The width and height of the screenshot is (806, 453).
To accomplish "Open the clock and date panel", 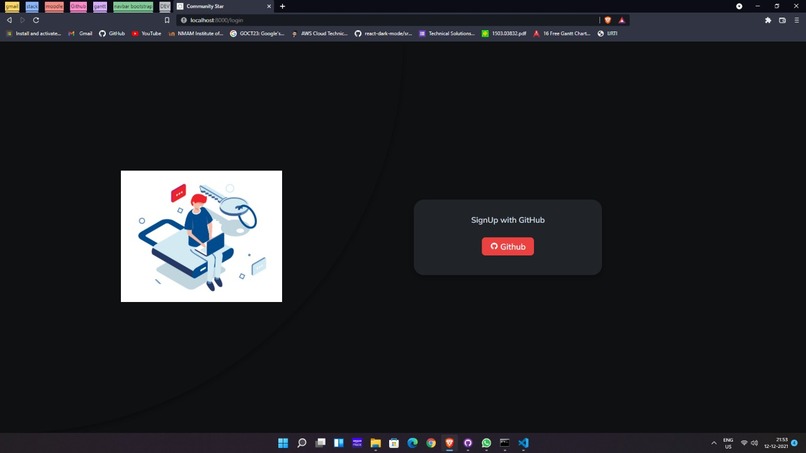I will click(x=776, y=443).
